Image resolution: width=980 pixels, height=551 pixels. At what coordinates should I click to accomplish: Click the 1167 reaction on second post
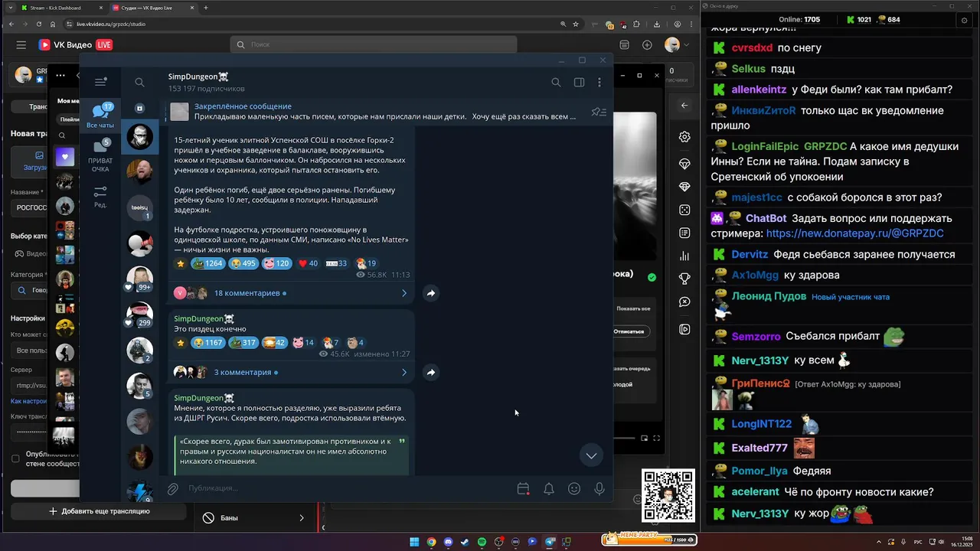click(207, 343)
